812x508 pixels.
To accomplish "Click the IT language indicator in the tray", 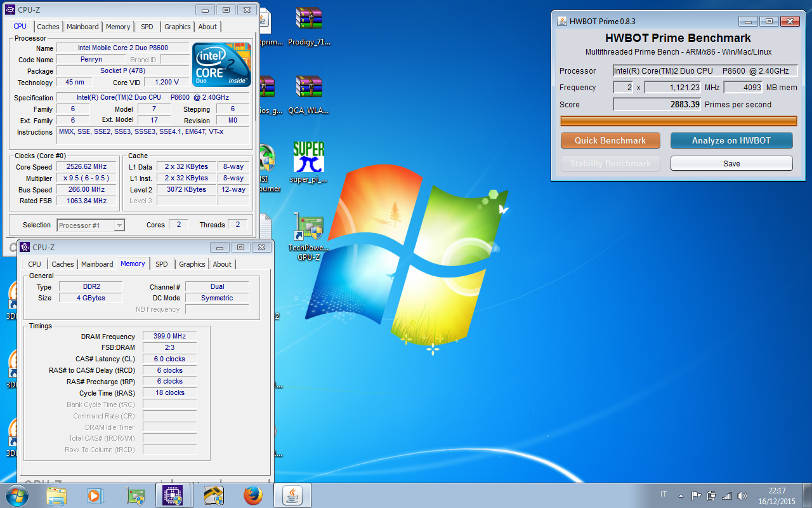I will [x=664, y=494].
